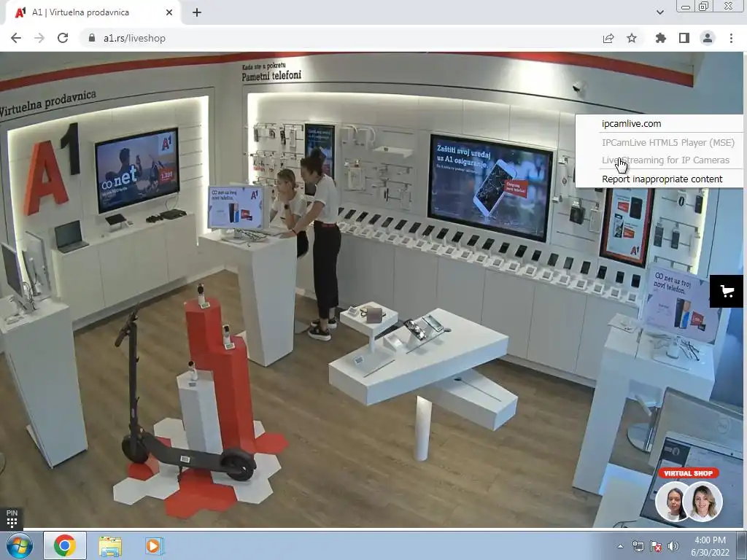
Task: Select Report inappropriate content
Action: [x=662, y=179]
